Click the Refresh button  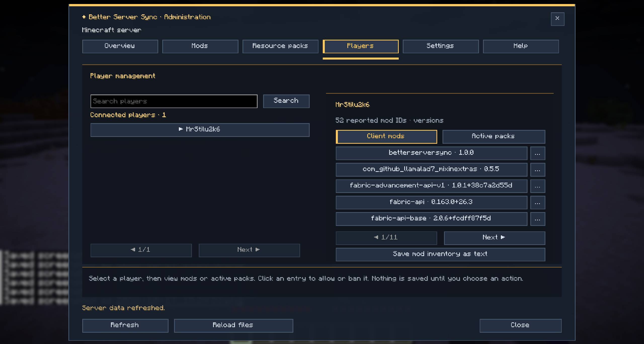125,326
